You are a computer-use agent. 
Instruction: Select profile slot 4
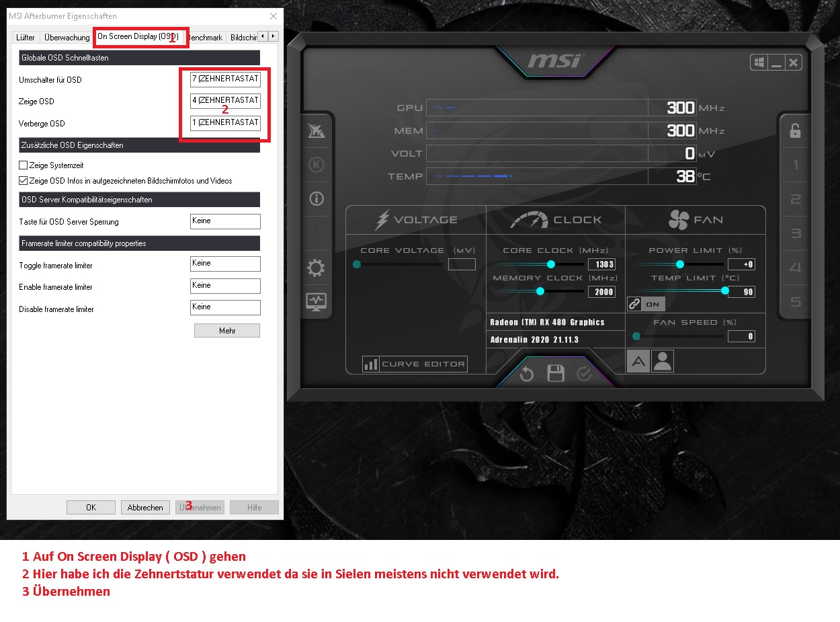point(796,268)
